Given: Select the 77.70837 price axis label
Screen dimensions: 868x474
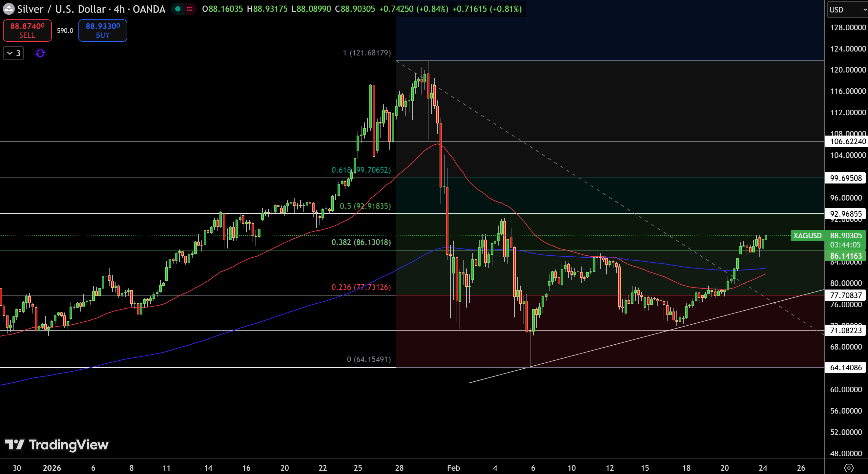Looking at the screenshot, I should pyautogui.click(x=845, y=295).
